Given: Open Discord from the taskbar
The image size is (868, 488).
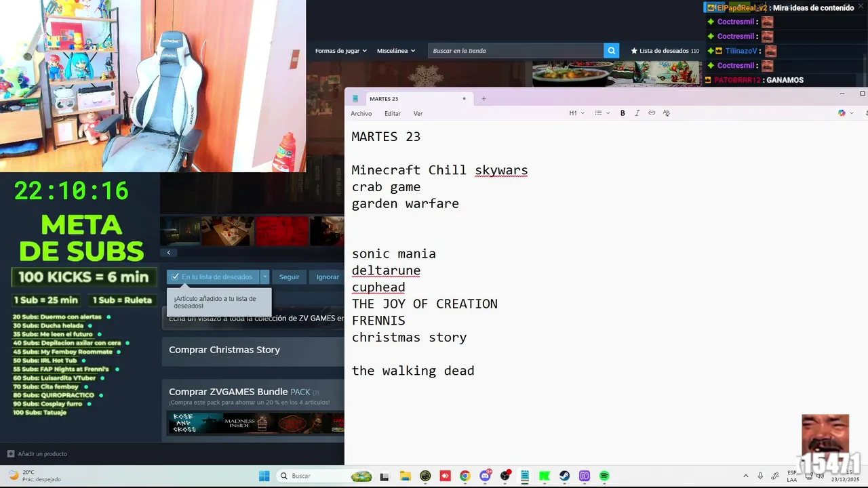Looking at the screenshot, I should [485, 476].
